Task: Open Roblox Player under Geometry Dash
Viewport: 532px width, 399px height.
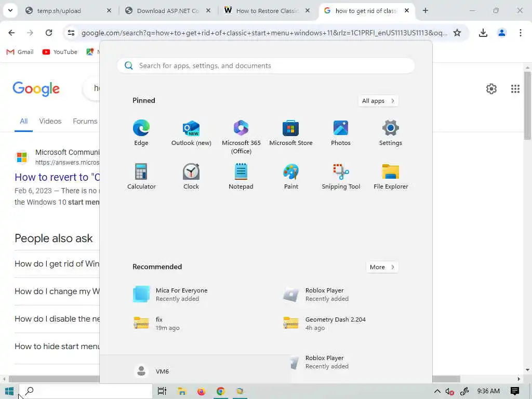Action: [320, 362]
